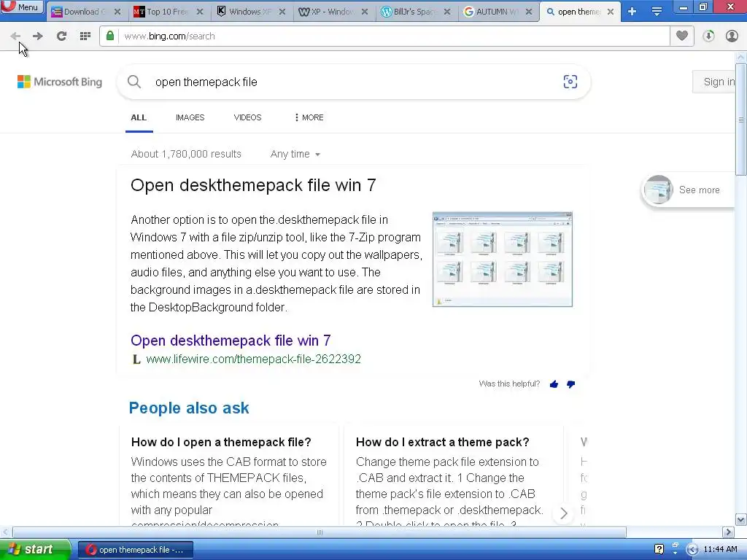This screenshot has height=560, width=747.
Task: Select the ALL results tab
Action: (139, 117)
